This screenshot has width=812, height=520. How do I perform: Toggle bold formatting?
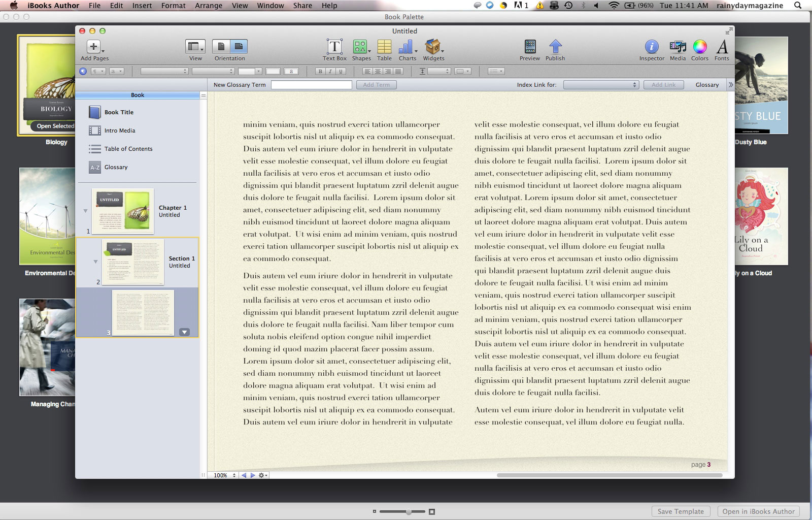[x=320, y=71]
